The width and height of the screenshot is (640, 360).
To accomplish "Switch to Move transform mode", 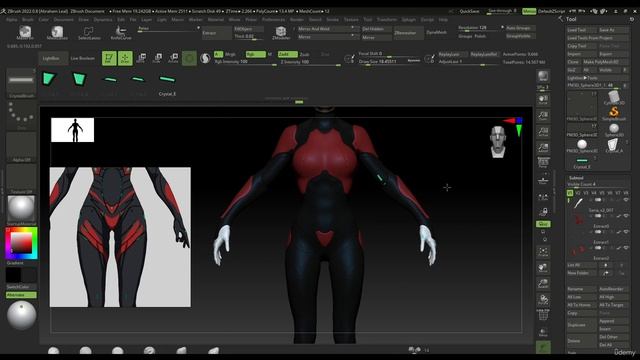I will click(141, 58).
